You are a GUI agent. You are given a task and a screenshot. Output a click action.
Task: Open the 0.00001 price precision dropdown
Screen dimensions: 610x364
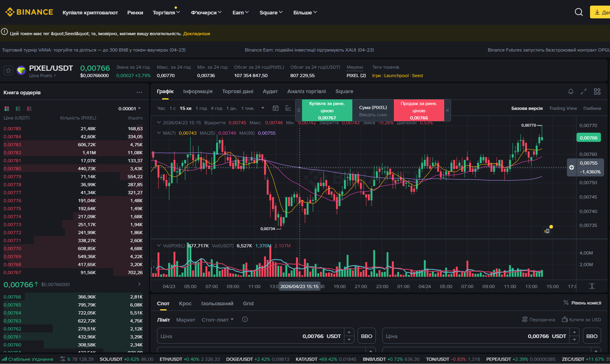(130, 109)
